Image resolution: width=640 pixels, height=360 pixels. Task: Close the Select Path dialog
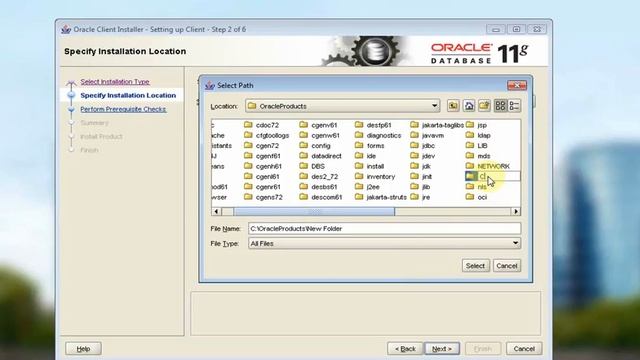(517, 85)
